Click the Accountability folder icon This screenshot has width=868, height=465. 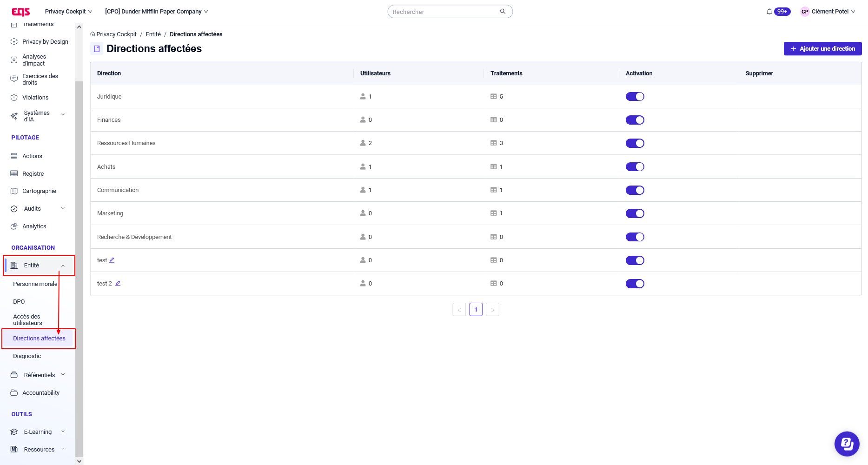(14, 393)
